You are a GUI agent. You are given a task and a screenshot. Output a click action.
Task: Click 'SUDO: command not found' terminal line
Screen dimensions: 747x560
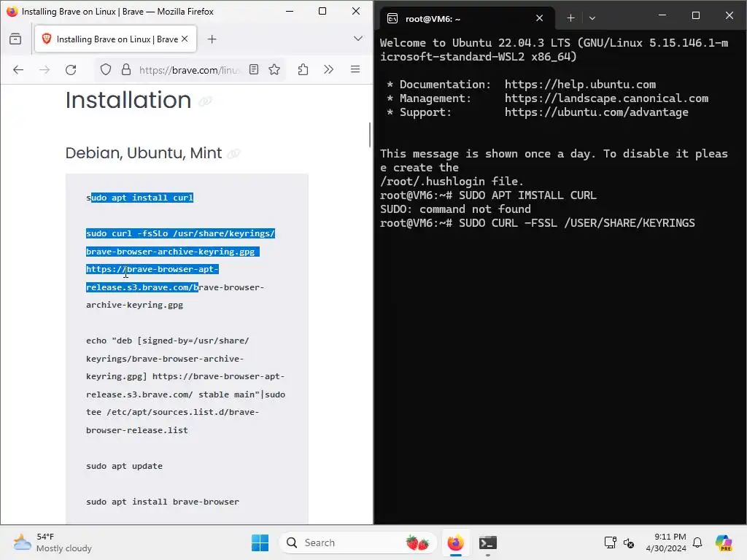coord(455,209)
